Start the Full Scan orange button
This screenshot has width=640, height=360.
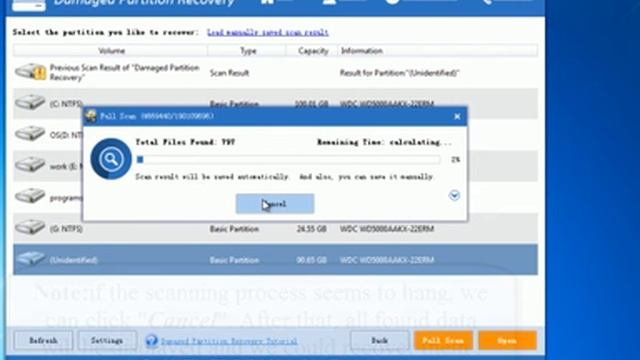coord(443,340)
